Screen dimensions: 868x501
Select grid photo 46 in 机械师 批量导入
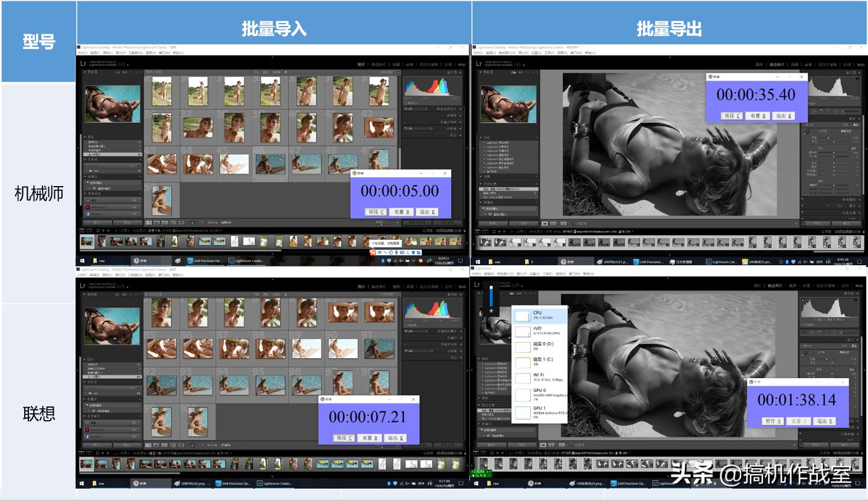click(270, 164)
